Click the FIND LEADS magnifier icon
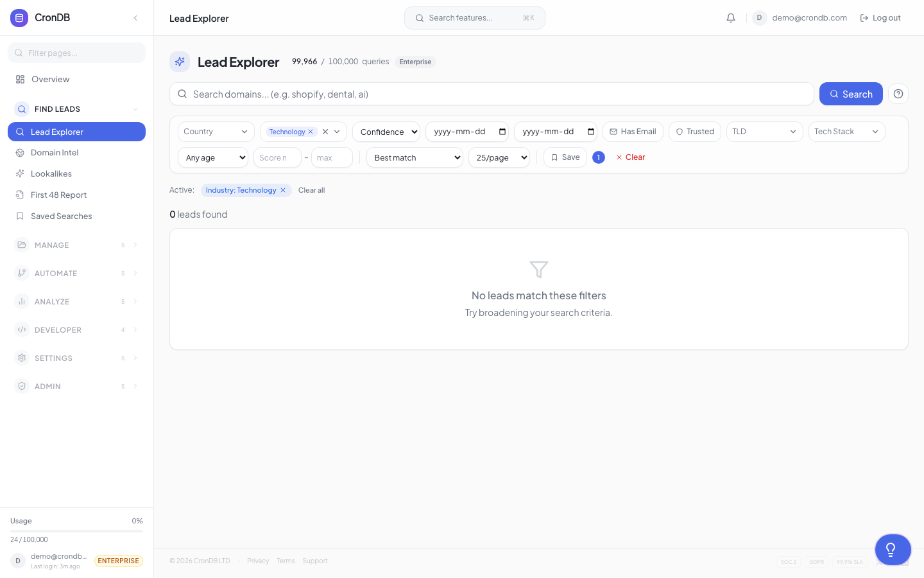The height and width of the screenshot is (578, 924). pos(22,109)
